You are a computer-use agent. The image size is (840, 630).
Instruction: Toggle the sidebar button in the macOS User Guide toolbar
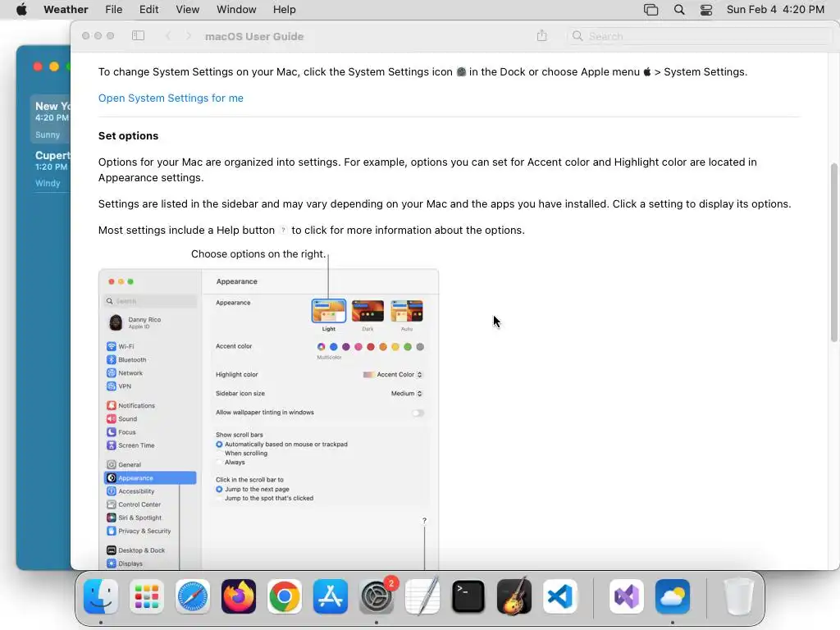(x=138, y=36)
